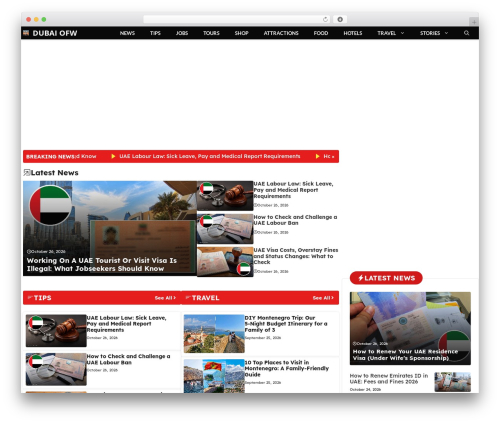The image size is (500, 423).
Task: Open How to Check and Challenge a UAE Labour Ban in the TIPS section
Action: [x=128, y=359]
